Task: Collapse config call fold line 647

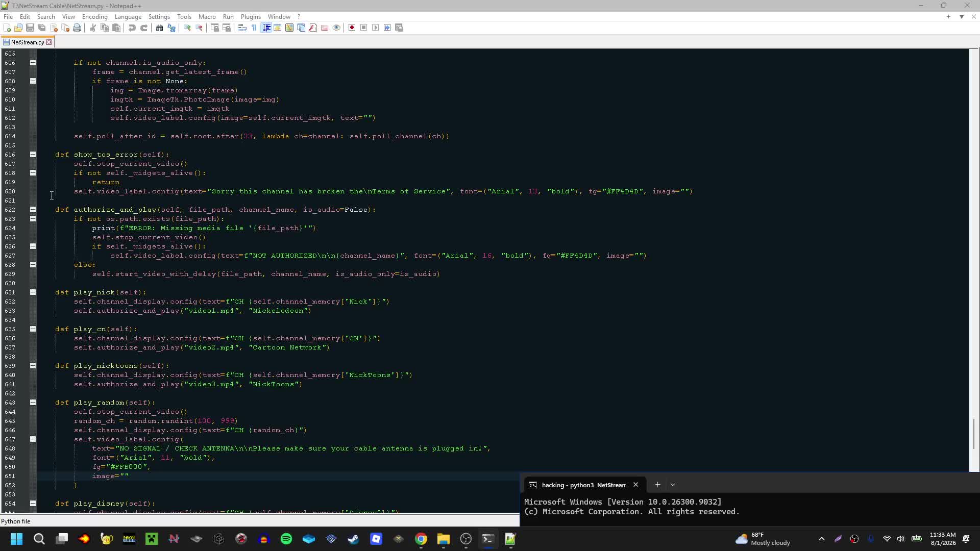Action: tap(33, 439)
